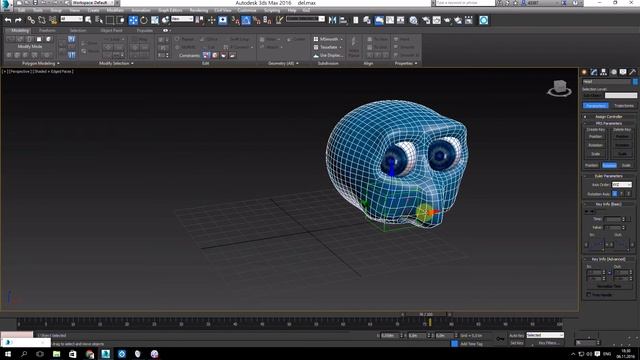Expand the Geometry (All) ribbon panel
Screen dimensions: 640x360
283,64
